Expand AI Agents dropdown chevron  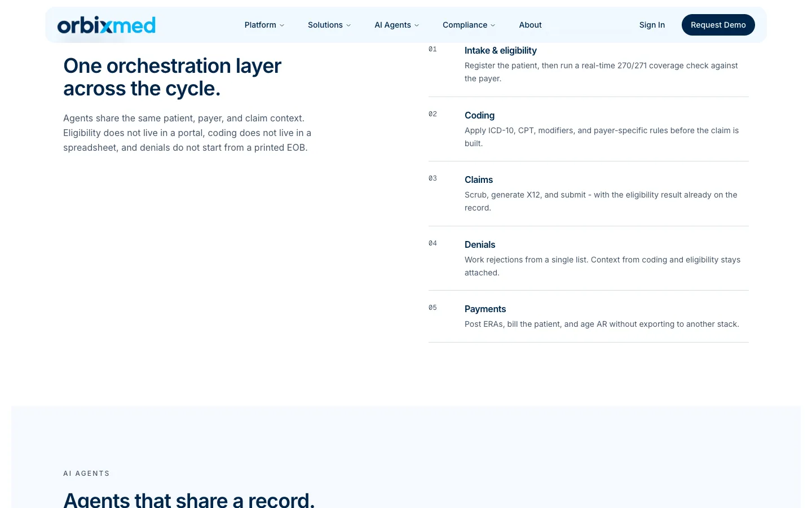pyautogui.click(x=417, y=25)
